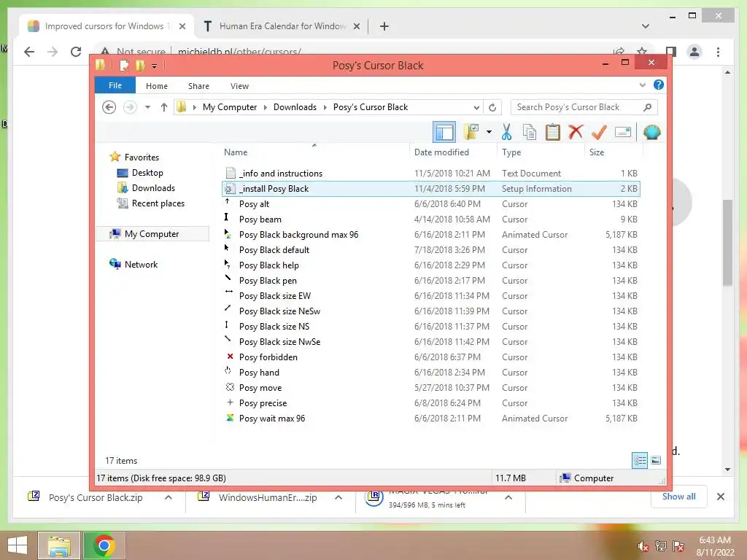Click the Search Posy's Cursor Black field
Screen dimensions: 747x560
pyautogui.click(x=584, y=107)
